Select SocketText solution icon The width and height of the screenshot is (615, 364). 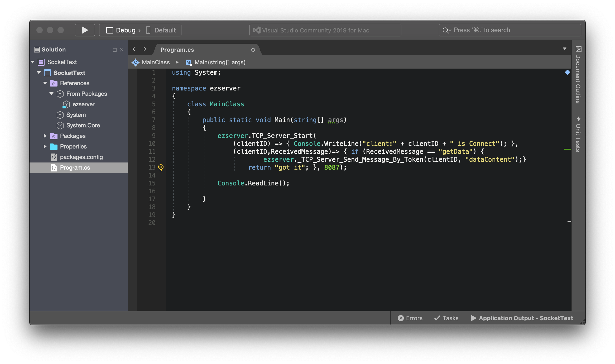pos(41,62)
